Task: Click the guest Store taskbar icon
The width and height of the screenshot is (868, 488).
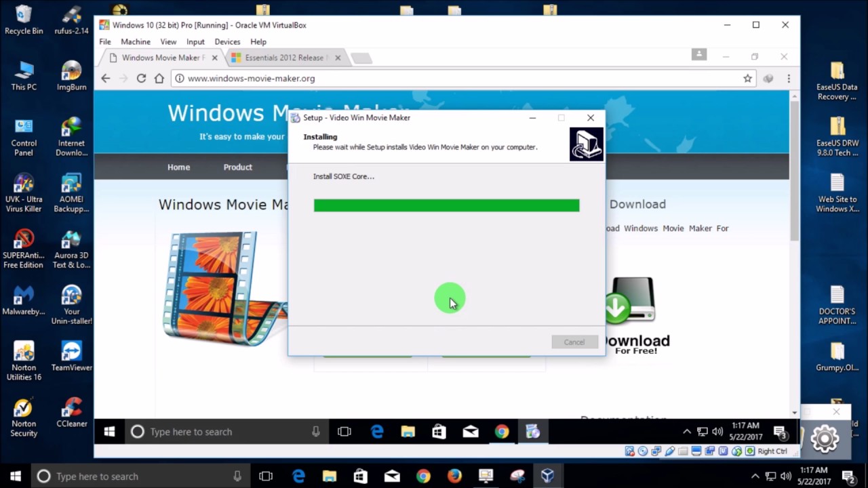Action: [x=439, y=432]
